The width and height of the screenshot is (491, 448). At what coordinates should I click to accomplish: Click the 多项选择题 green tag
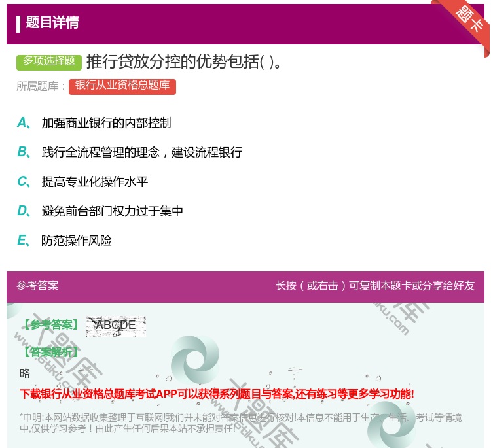click(x=49, y=61)
